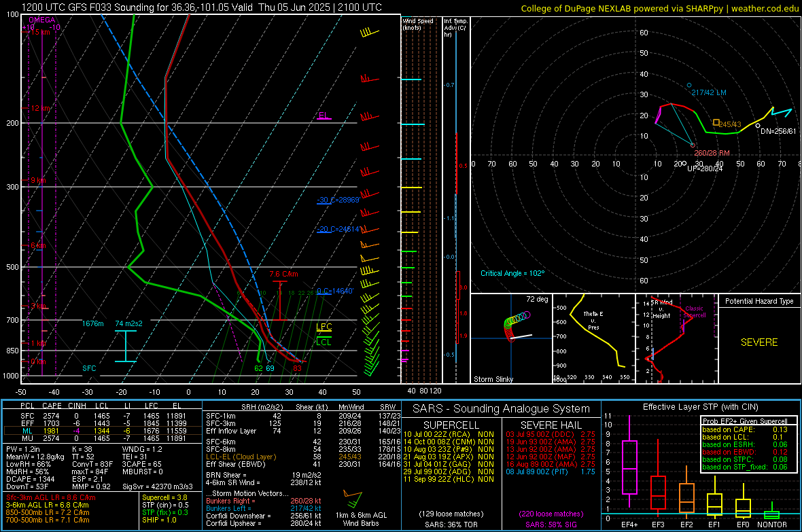This screenshot has height=532, width=802.
Task: Click the STP (cin) = 0.5 parameter
Action: (x=165, y=505)
